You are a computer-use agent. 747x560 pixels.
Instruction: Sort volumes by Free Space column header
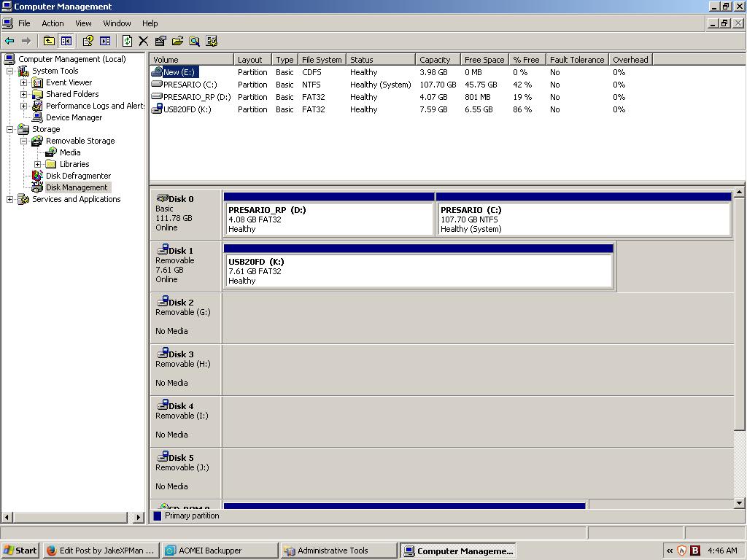(x=484, y=60)
